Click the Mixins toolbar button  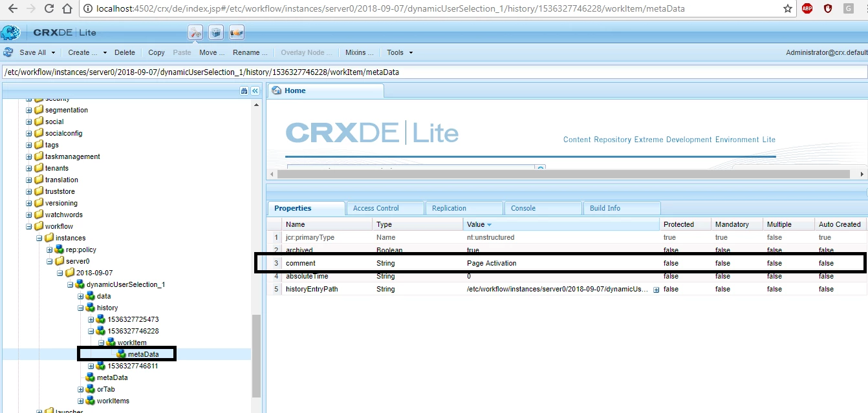coord(359,53)
